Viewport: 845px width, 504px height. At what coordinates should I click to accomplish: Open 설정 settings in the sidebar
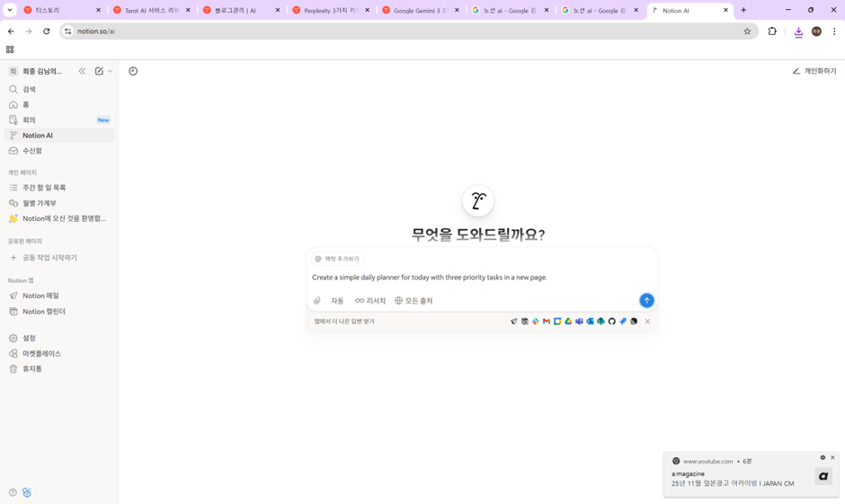(59, 338)
